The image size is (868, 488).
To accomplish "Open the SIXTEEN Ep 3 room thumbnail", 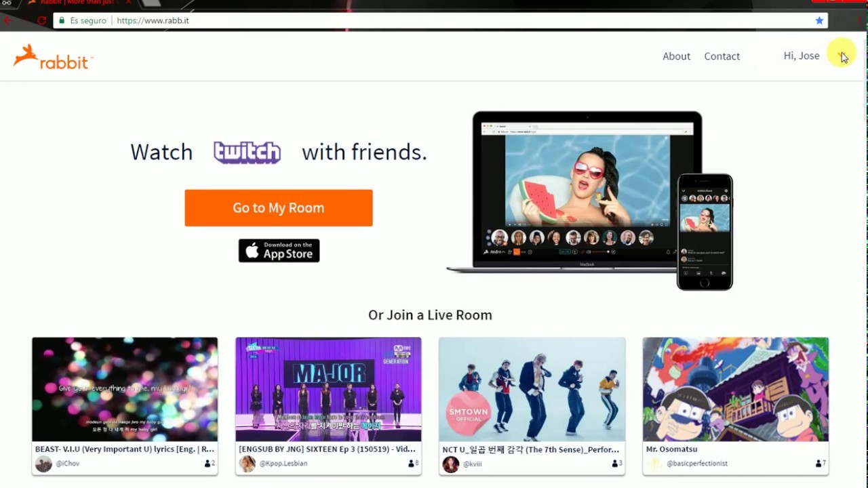I will pyautogui.click(x=328, y=389).
